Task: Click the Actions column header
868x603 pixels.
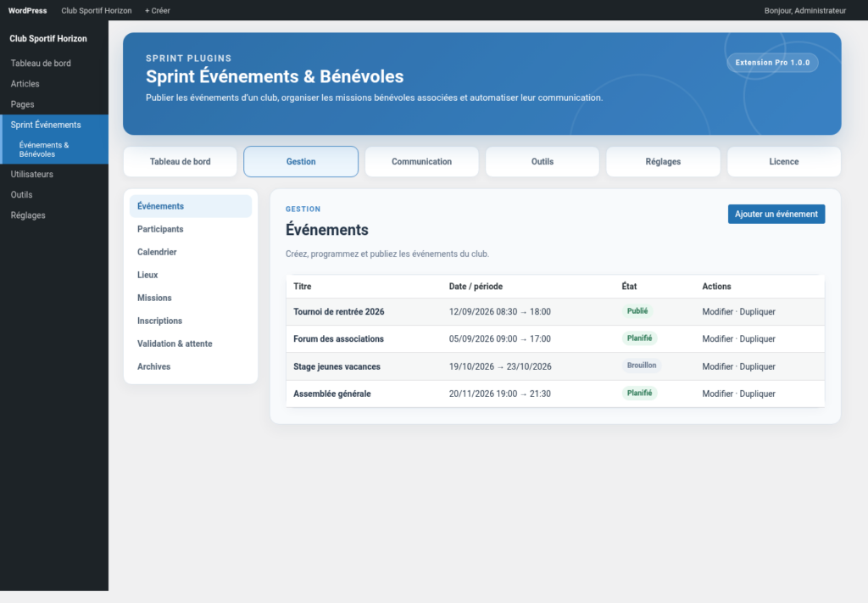Action: coord(716,287)
